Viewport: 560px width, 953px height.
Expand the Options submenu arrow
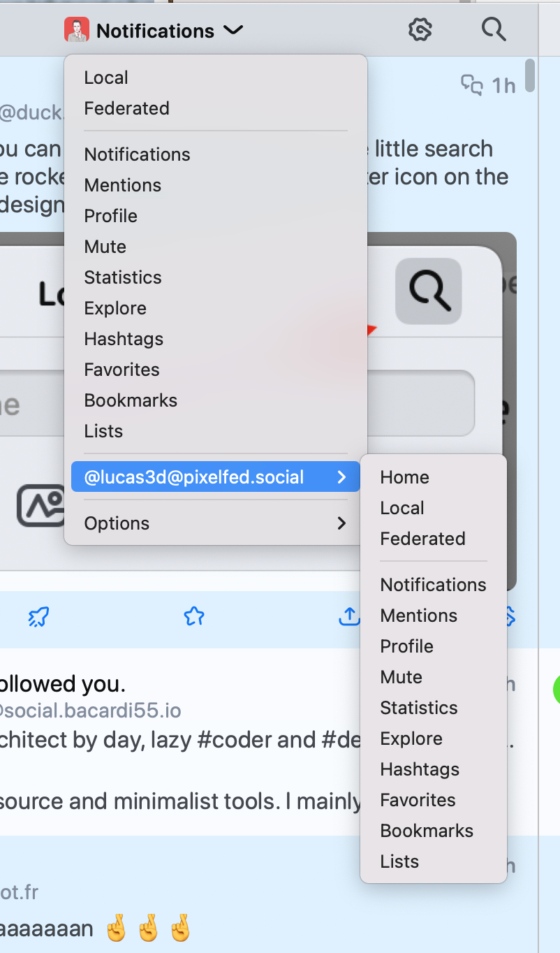[x=341, y=523]
